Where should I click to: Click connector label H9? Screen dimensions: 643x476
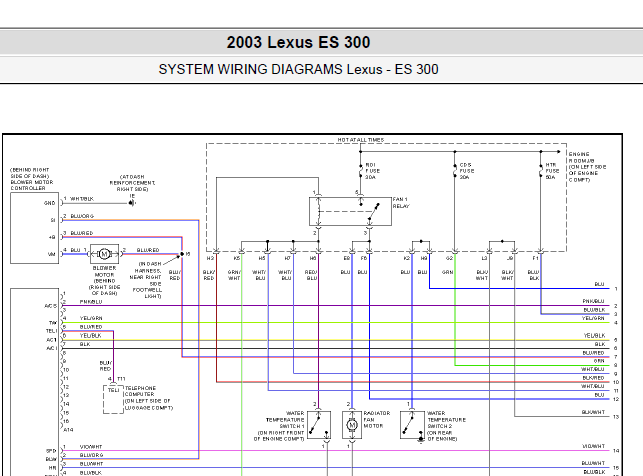(424, 258)
